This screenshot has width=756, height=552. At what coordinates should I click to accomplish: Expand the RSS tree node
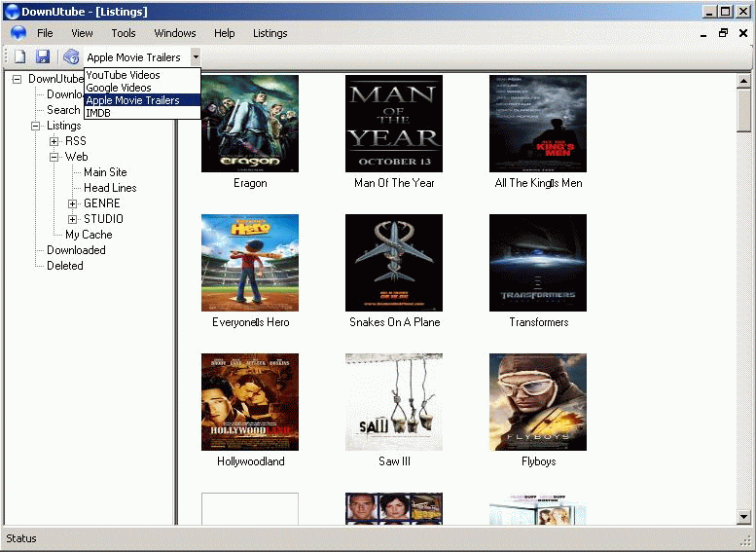(x=54, y=141)
